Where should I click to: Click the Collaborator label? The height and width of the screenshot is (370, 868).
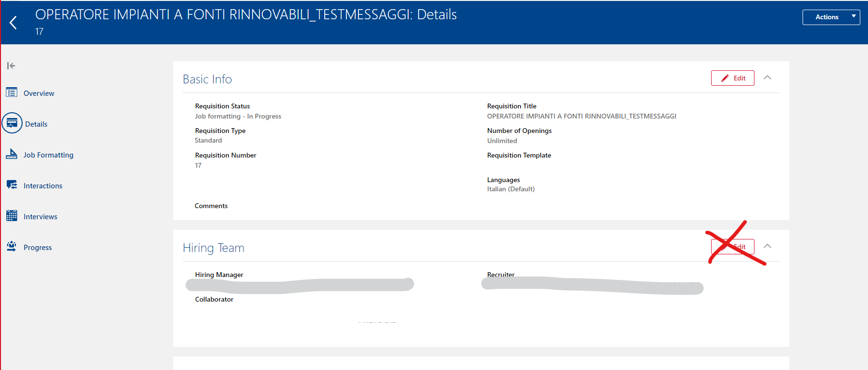(x=214, y=299)
